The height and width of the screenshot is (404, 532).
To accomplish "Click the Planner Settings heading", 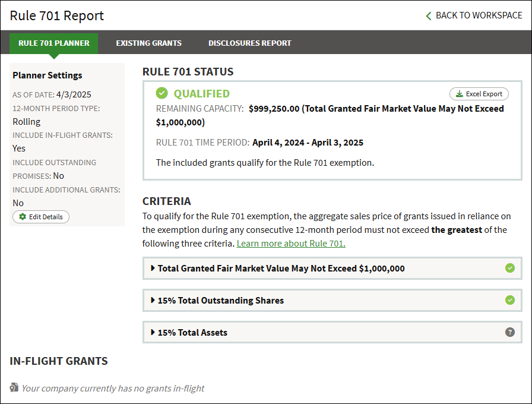I will [47, 75].
